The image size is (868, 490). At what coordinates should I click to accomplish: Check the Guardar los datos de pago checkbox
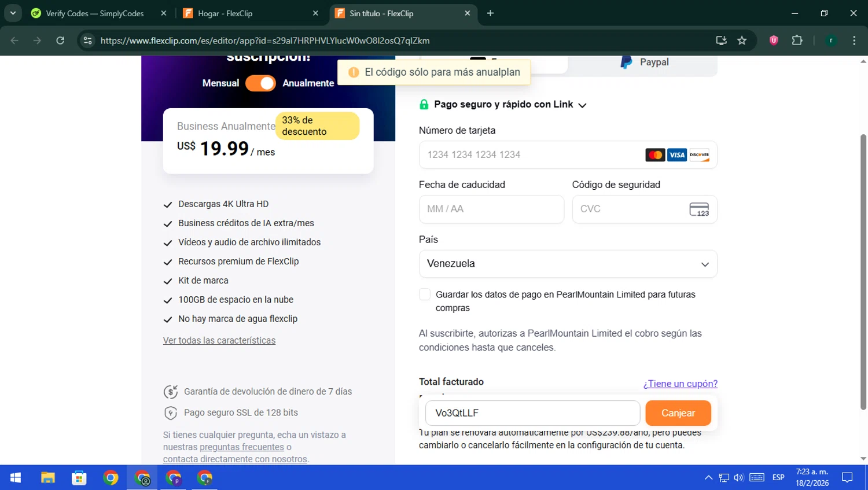(425, 294)
